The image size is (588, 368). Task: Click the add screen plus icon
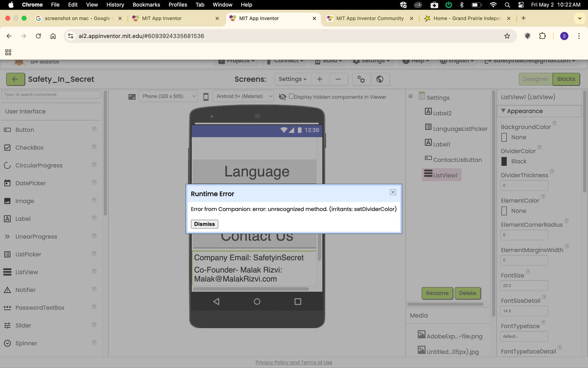pos(320,79)
